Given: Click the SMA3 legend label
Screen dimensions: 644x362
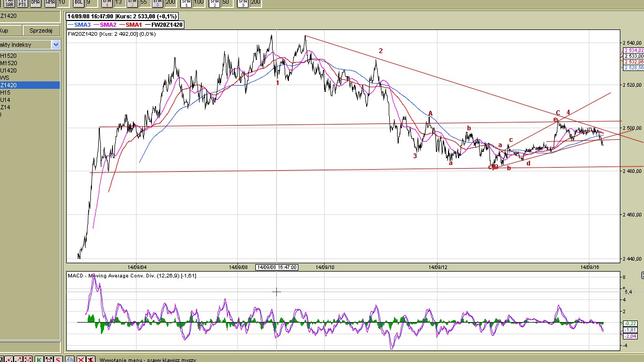Looking at the screenshot, I should pos(82,25).
